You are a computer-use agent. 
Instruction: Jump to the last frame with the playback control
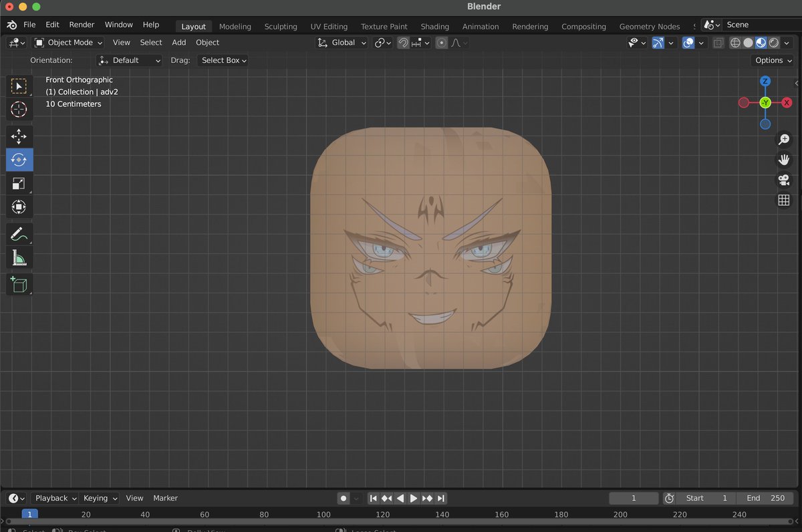tap(441, 498)
